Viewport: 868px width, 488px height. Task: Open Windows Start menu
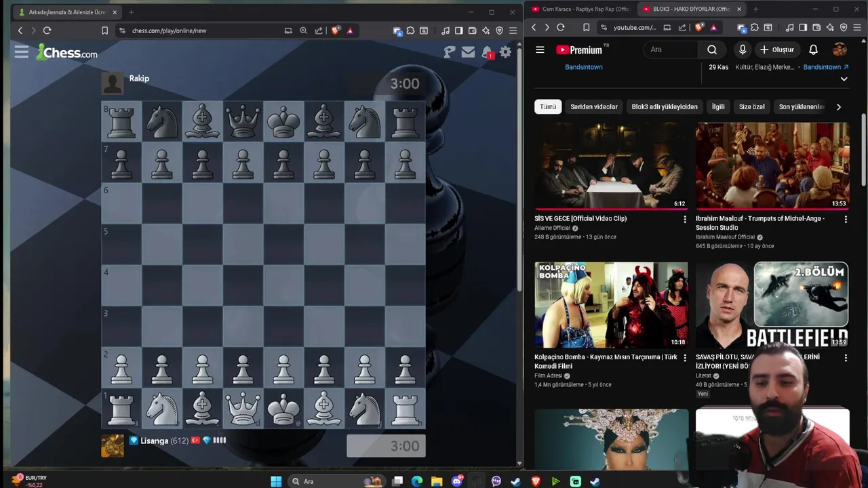pos(276,481)
